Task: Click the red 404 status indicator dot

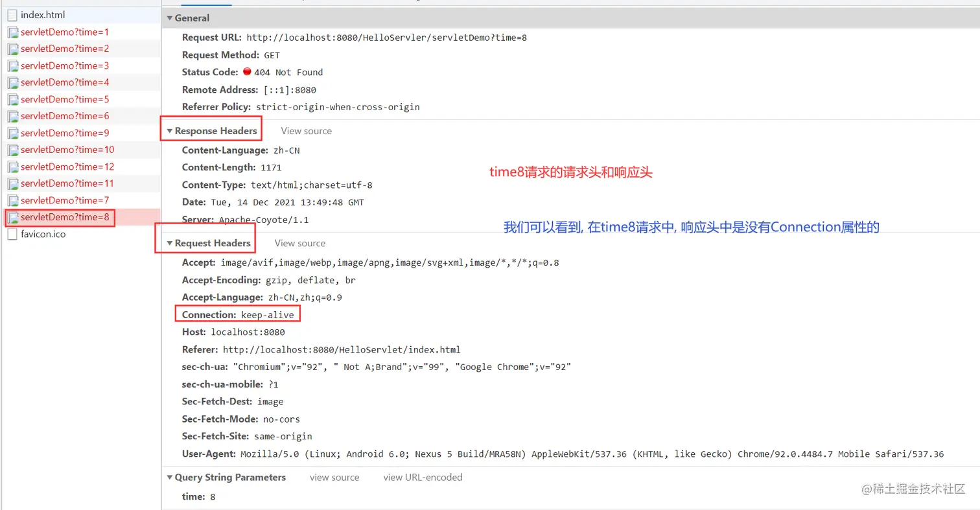Action: pyautogui.click(x=247, y=72)
